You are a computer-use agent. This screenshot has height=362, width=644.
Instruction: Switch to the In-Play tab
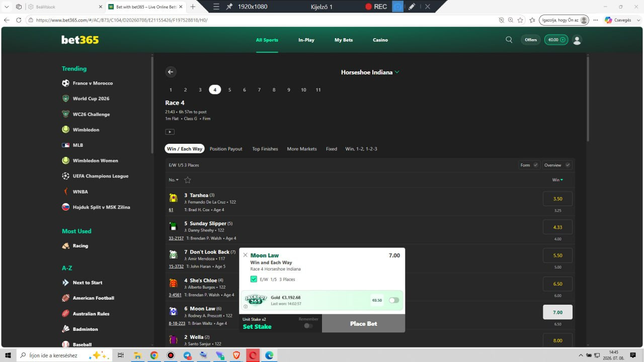coord(306,40)
